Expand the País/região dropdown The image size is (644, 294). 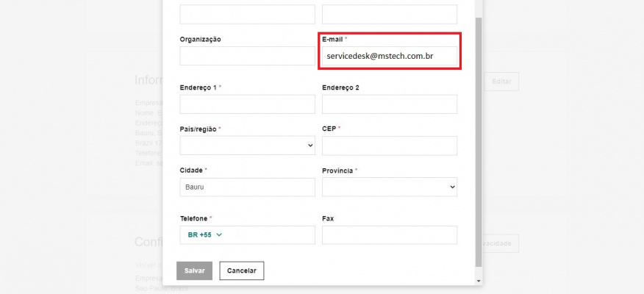tap(247, 146)
